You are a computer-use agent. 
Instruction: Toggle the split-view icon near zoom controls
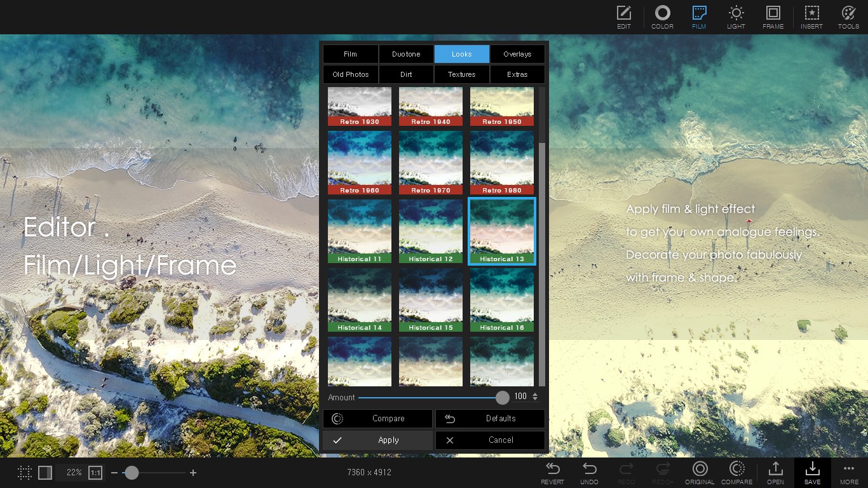click(44, 473)
